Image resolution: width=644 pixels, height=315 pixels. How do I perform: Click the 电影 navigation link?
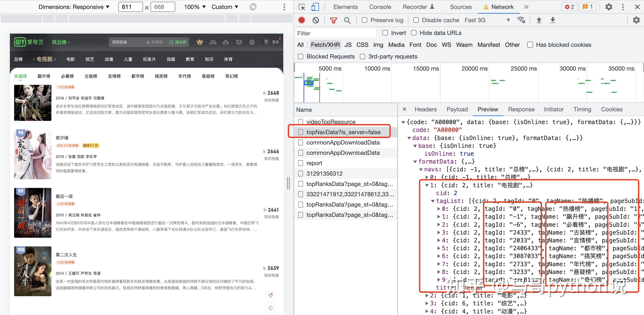point(70,59)
